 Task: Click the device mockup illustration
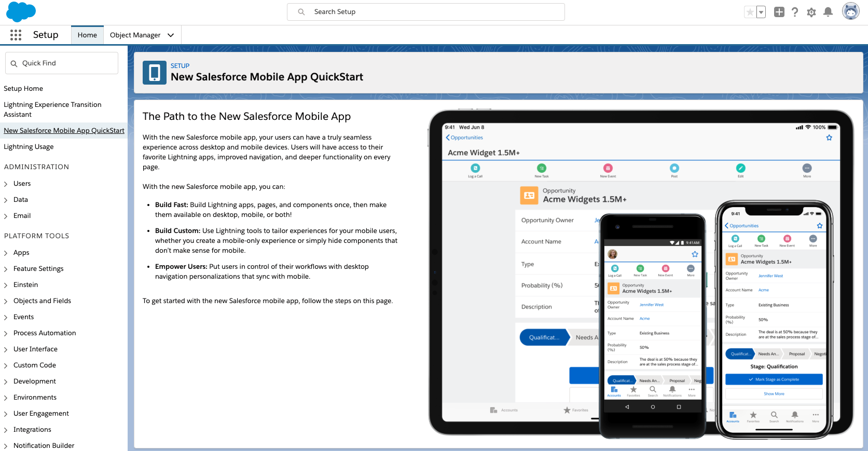tap(640, 274)
